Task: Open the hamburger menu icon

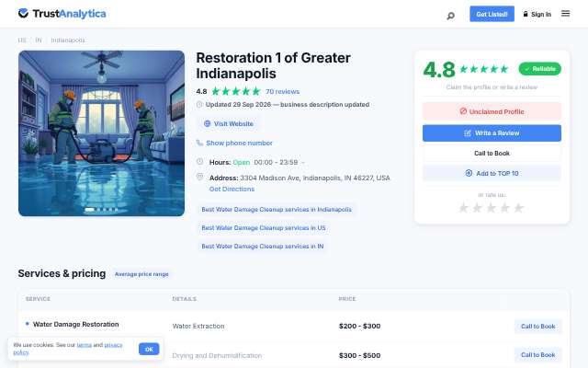Action: pyautogui.click(x=565, y=14)
